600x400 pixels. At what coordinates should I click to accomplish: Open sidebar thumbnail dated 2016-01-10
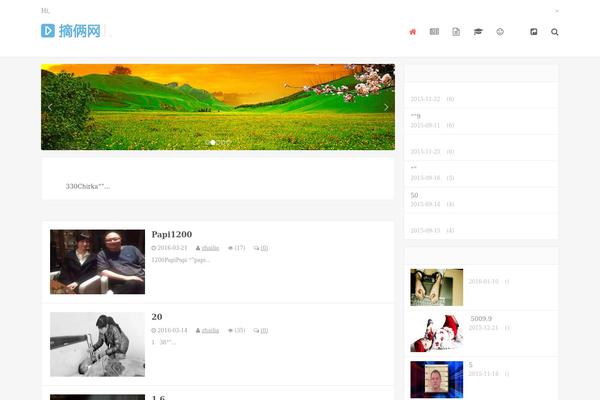pos(437,287)
